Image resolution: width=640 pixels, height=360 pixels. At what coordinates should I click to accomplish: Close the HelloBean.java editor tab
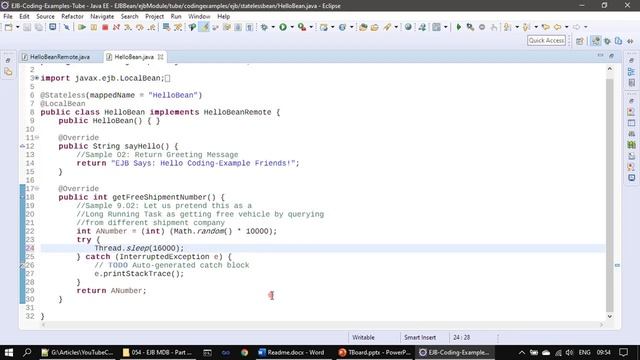pos(161,57)
